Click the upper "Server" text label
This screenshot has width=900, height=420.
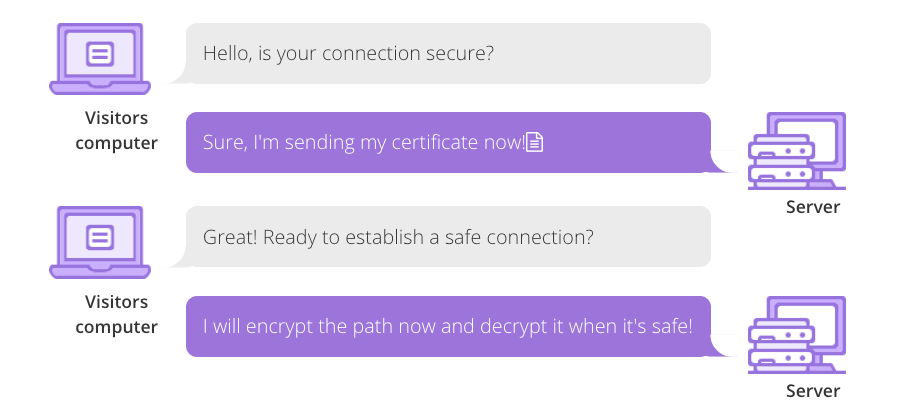813,208
